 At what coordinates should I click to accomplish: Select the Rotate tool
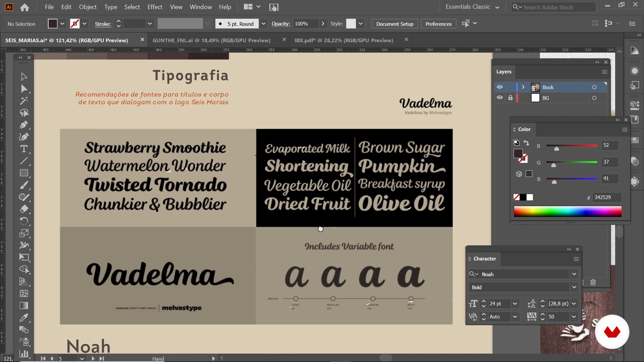point(24,221)
